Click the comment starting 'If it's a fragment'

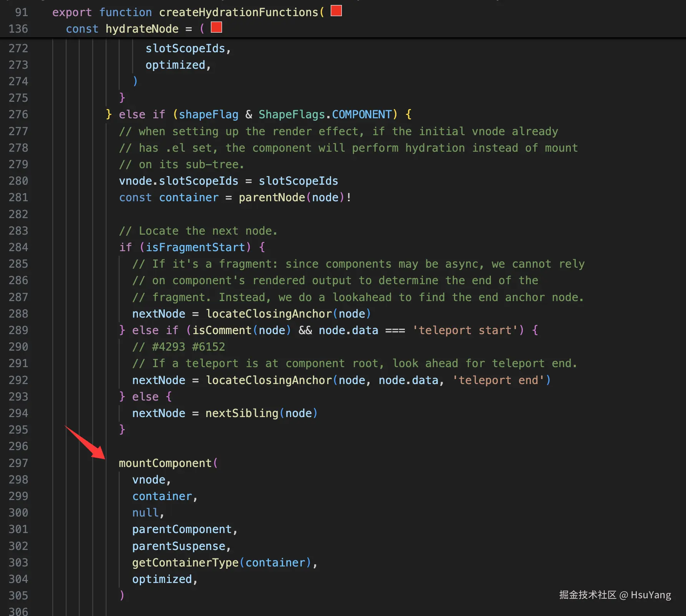coord(358,264)
